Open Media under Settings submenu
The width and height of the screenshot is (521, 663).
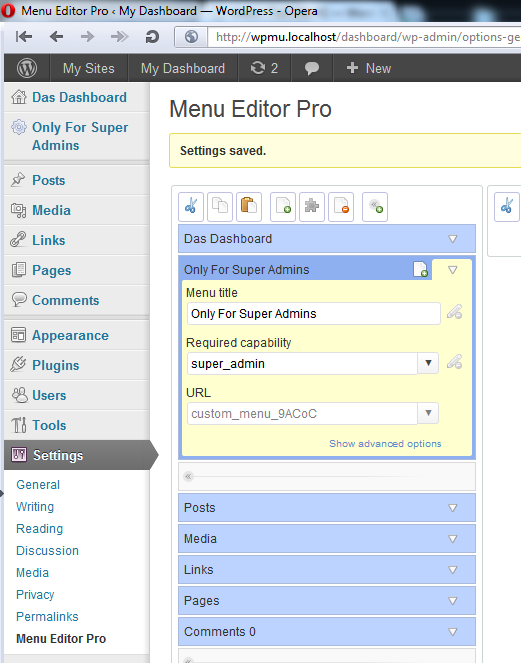(x=33, y=573)
